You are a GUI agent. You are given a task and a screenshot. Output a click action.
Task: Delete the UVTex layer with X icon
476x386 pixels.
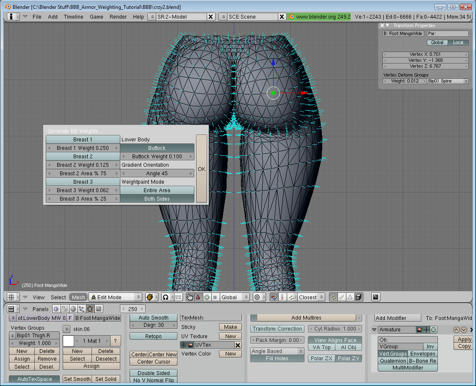238,345
